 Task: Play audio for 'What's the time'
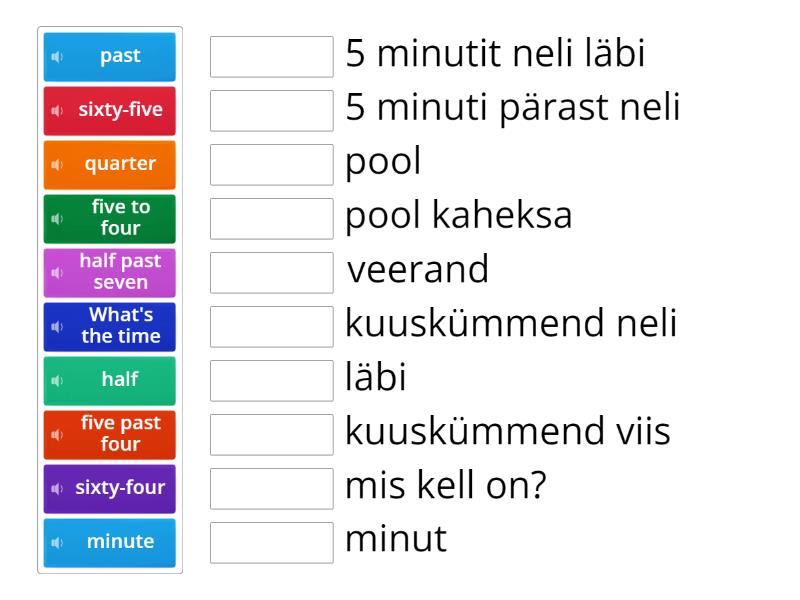[x=57, y=327]
